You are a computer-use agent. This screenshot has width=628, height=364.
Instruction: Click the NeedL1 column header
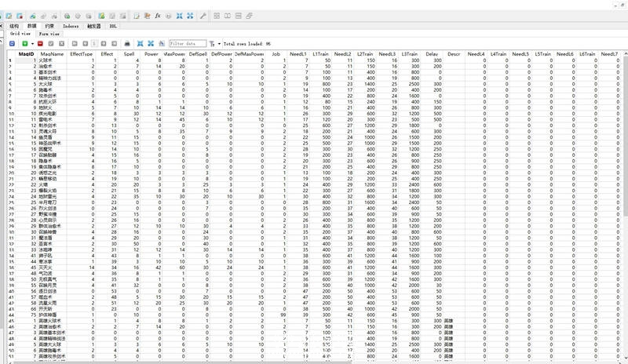(x=298, y=54)
